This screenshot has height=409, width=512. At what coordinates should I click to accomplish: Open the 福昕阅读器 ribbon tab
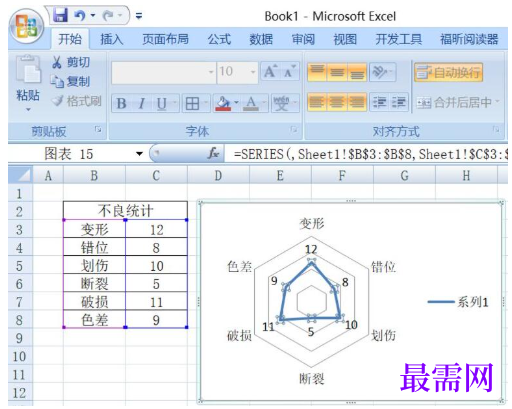[469, 39]
